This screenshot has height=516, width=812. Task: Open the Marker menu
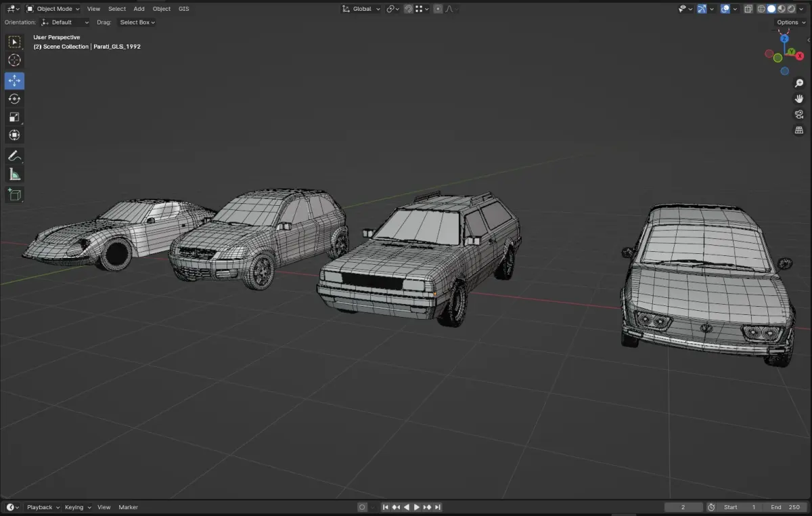(x=129, y=507)
